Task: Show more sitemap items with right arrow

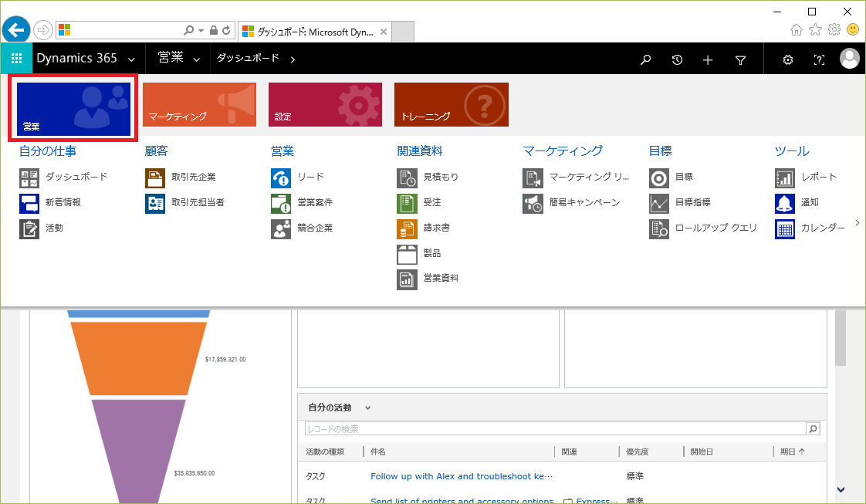Action: (858, 222)
